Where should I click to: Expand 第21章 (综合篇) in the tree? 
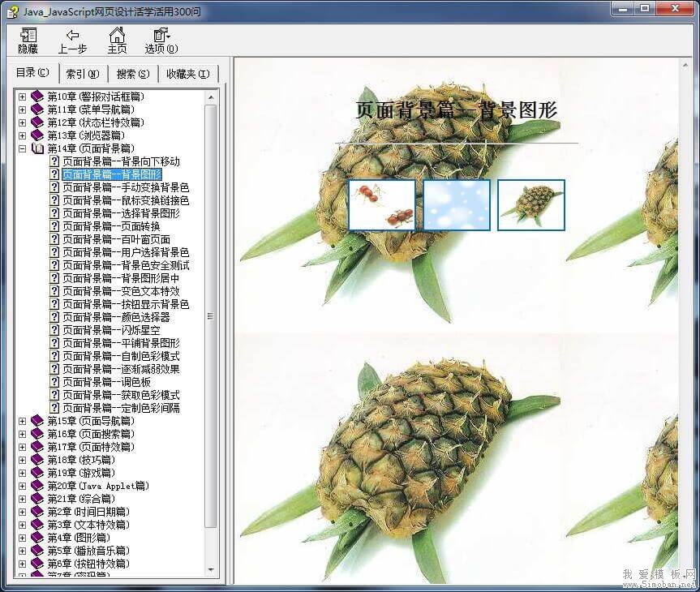pos(21,498)
